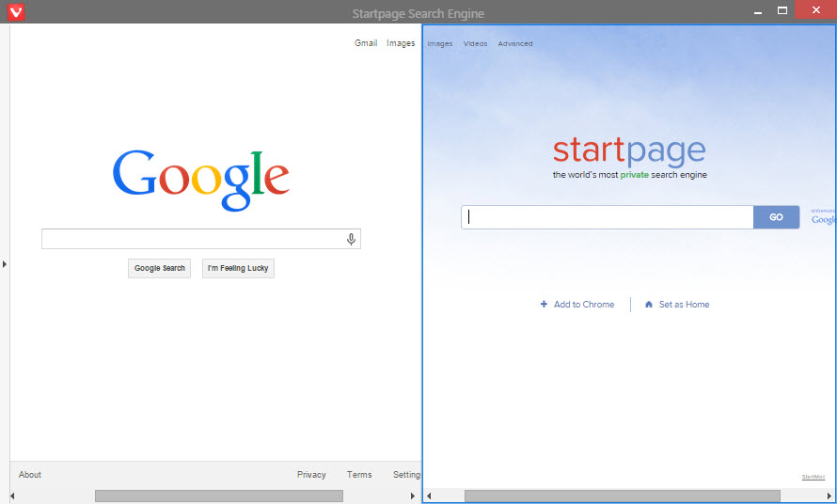Viewport: 837px width, 504px height.
Task: Click the Add to Chrome link
Action: (583, 305)
